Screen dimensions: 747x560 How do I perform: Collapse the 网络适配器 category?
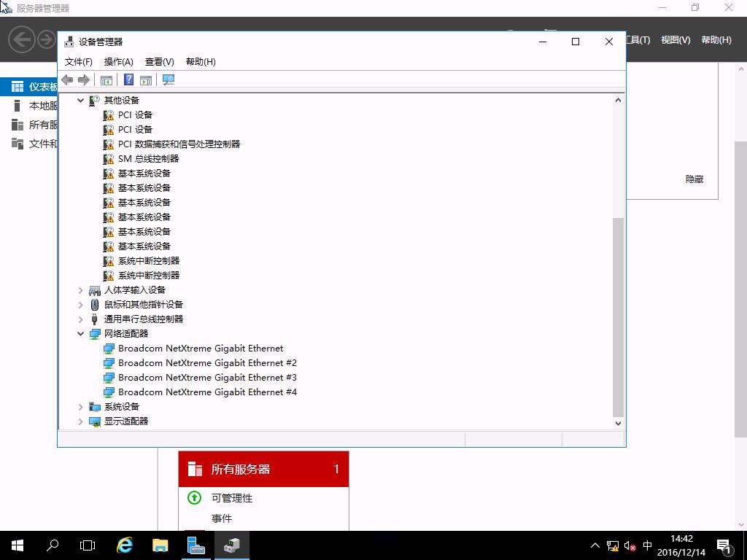pos(80,333)
